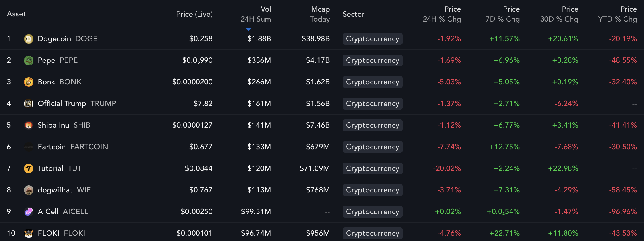Click the Price (Live) column header
The height and width of the screenshot is (241, 644).
pyautogui.click(x=194, y=14)
